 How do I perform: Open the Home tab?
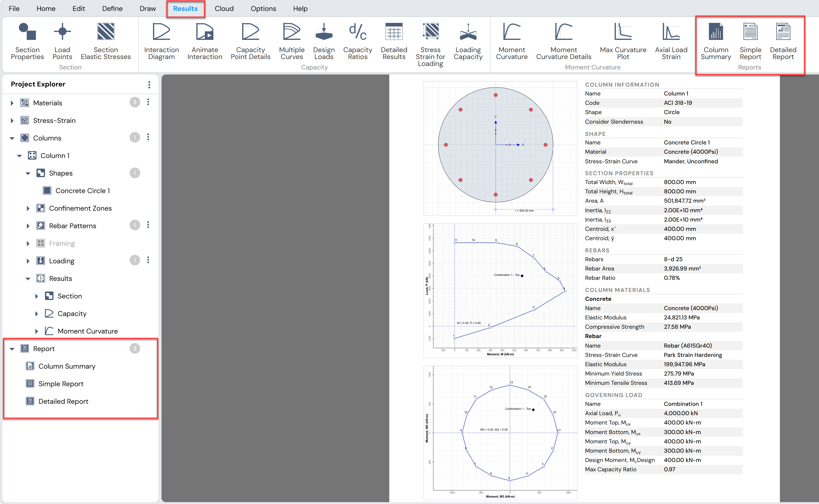[46, 9]
